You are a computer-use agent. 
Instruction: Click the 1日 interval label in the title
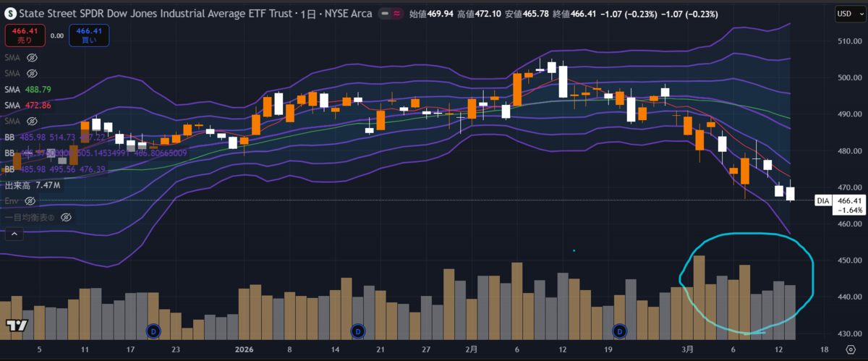click(307, 13)
